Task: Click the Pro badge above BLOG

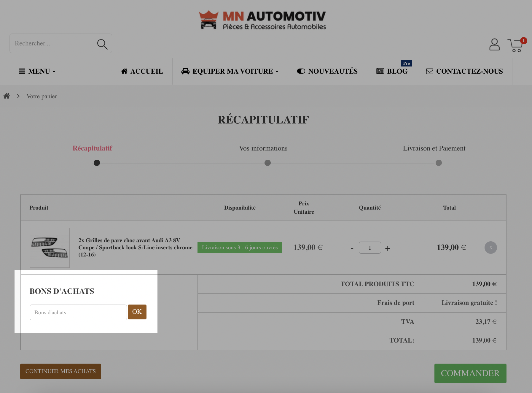Action: click(407, 63)
